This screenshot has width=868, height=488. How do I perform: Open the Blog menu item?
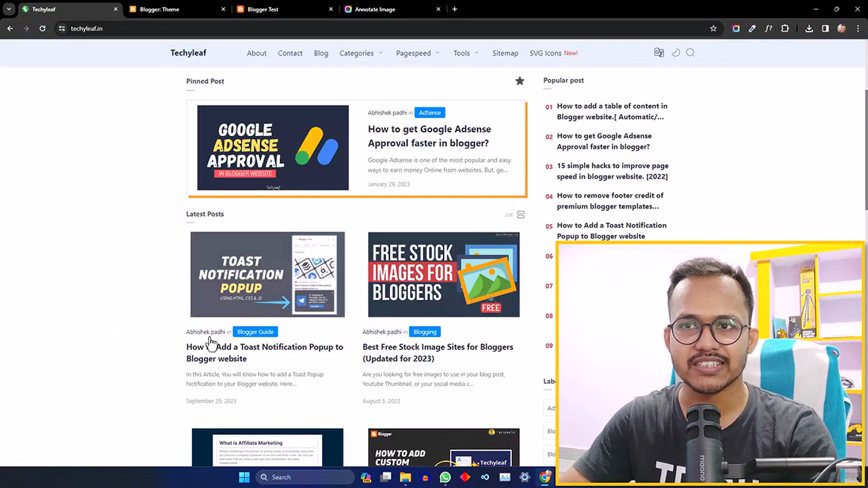point(321,53)
